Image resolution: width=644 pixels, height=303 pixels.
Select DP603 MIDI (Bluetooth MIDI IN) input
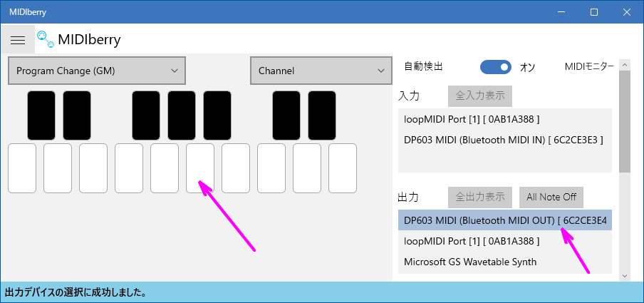click(505, 140)
